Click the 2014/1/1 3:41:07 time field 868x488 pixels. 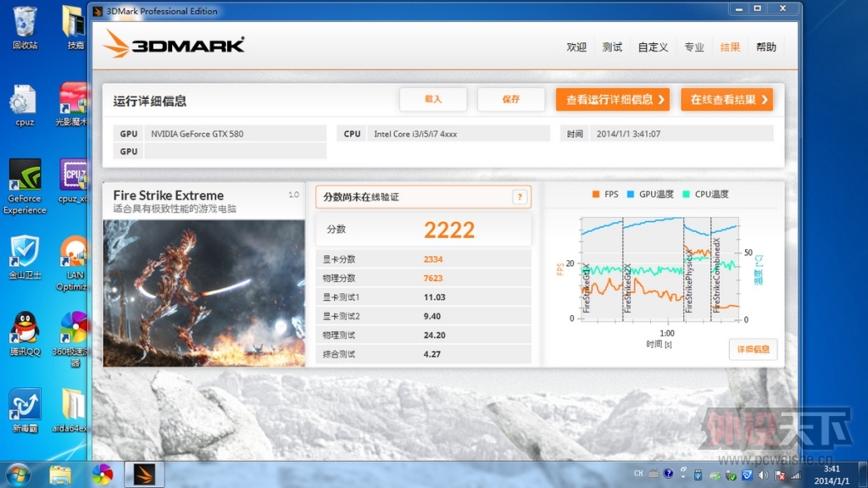pyautogui.click(x=682, y=134)
